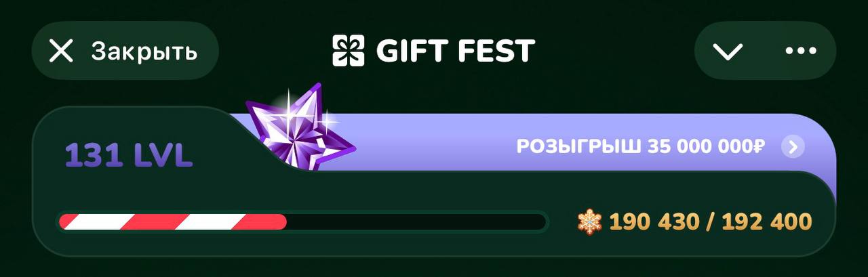Screen dimensions: 868x277
Task: Select the GIFT FEST title text
Action: coord(455,51)
